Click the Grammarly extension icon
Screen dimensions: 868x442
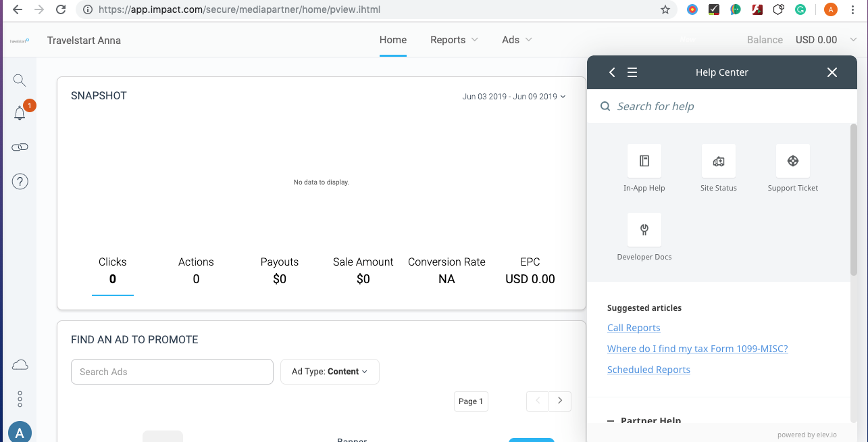point(800,9)
